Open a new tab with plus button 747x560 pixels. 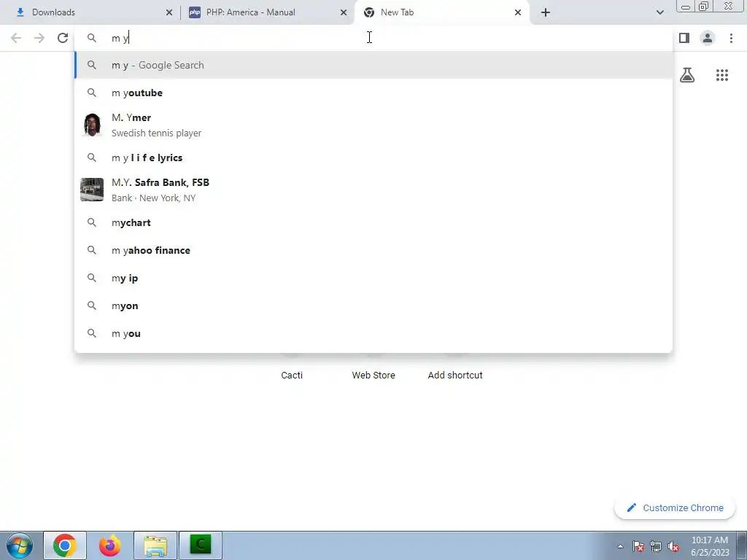[546, 12]
